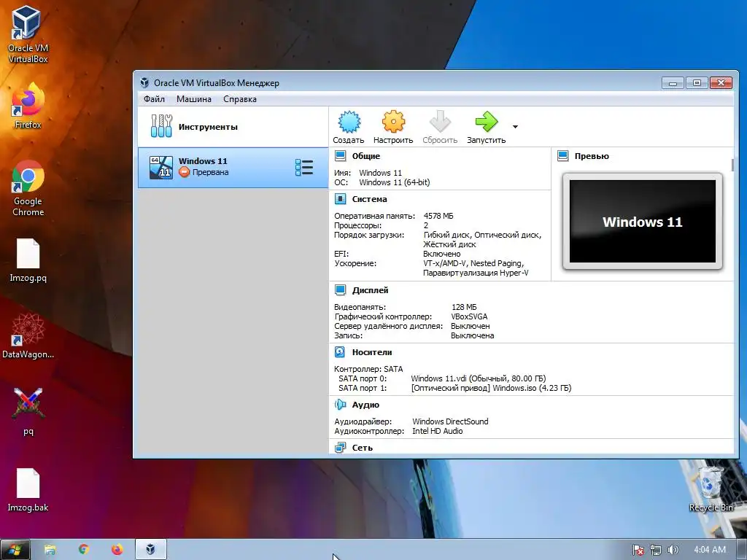Open the Дисплей section header link
Viewport: 747px width, 560px height.
click(370, 290)
